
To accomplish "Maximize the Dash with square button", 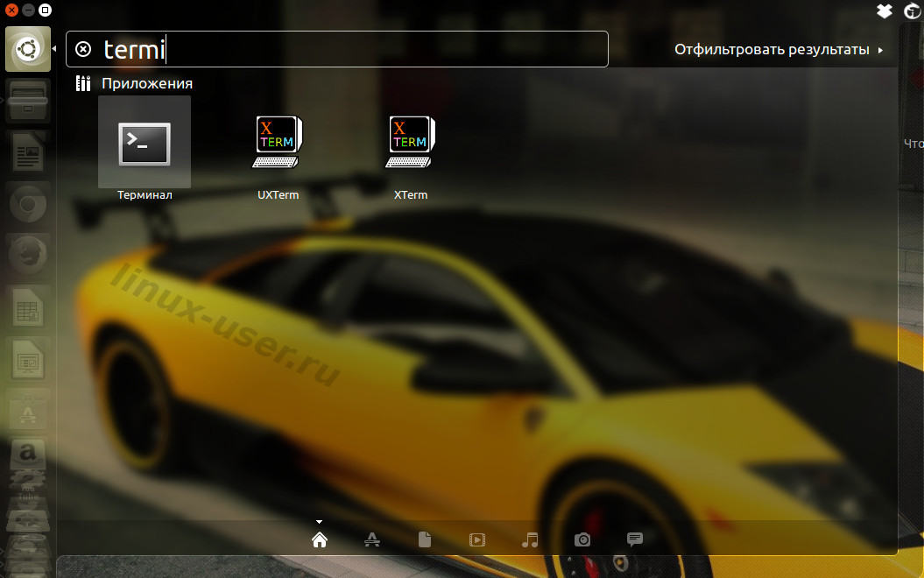I will [x=45, y=10].
